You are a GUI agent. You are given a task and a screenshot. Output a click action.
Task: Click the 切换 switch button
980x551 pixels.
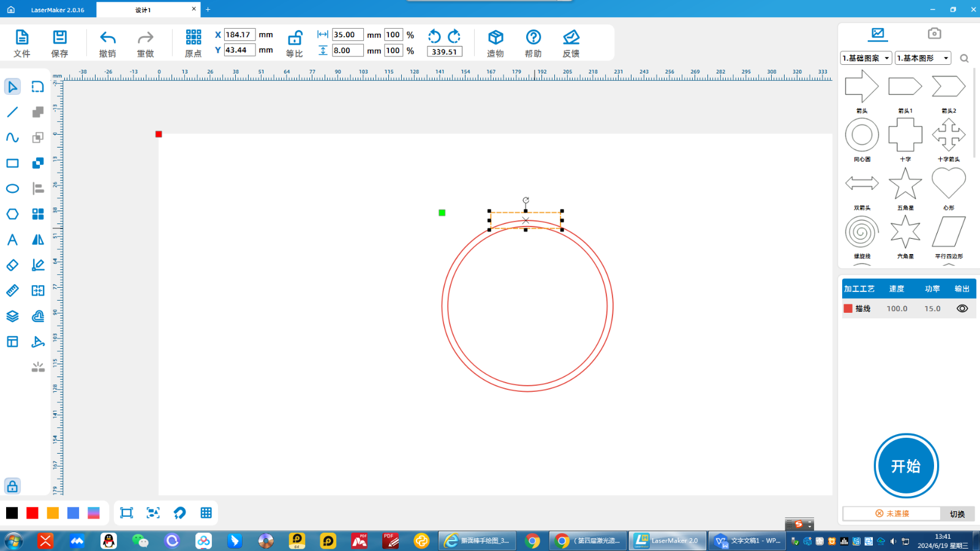coord(957,514)
